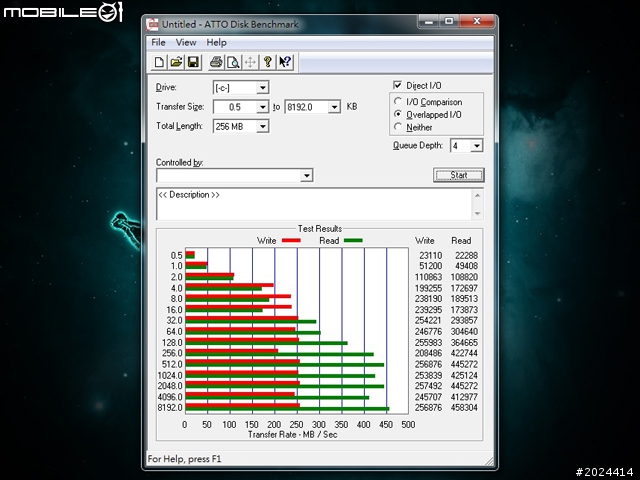Click the Test Results group title

pos(320,229)
